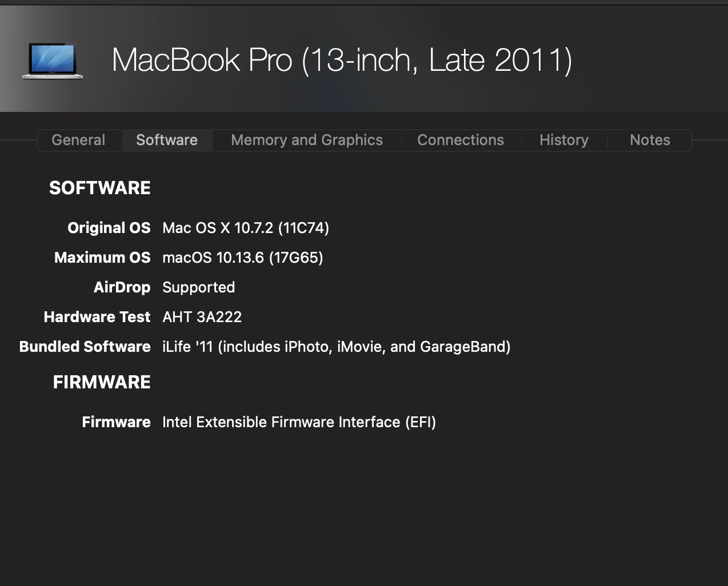Screen dimensions: 728x586
Task: Open the Notes tab
Action: coord(650,140)
